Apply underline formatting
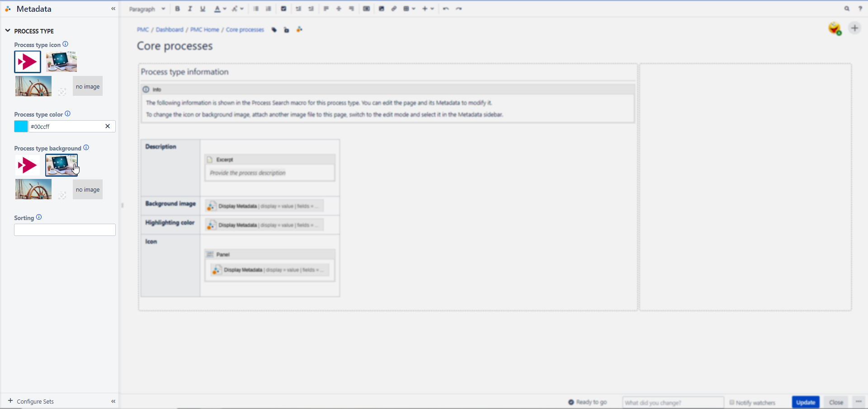This screenshot has height=409, width=868. click(203, 9)
